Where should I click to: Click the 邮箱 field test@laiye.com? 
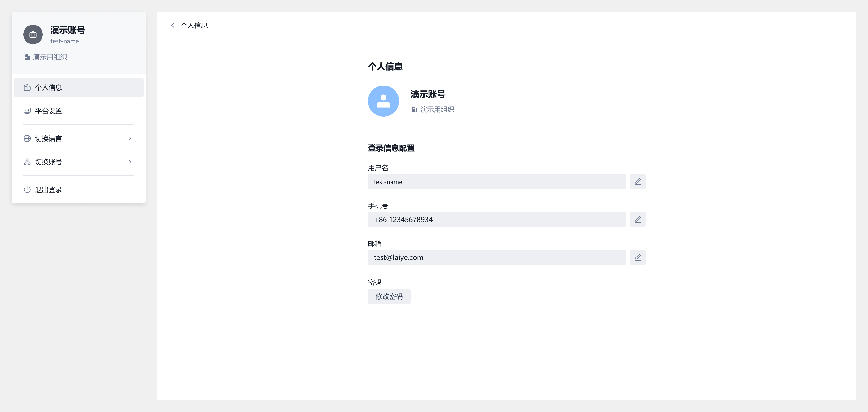coord(497,257)
